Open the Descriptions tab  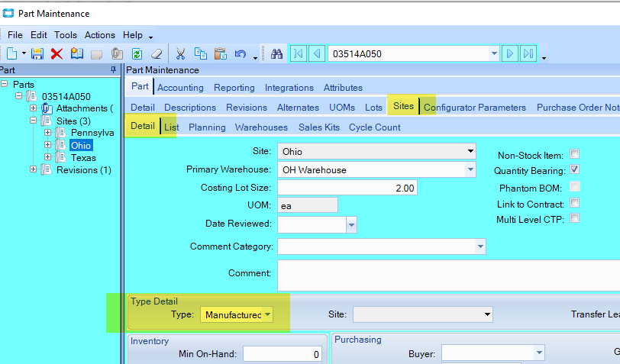pos(190,107)
